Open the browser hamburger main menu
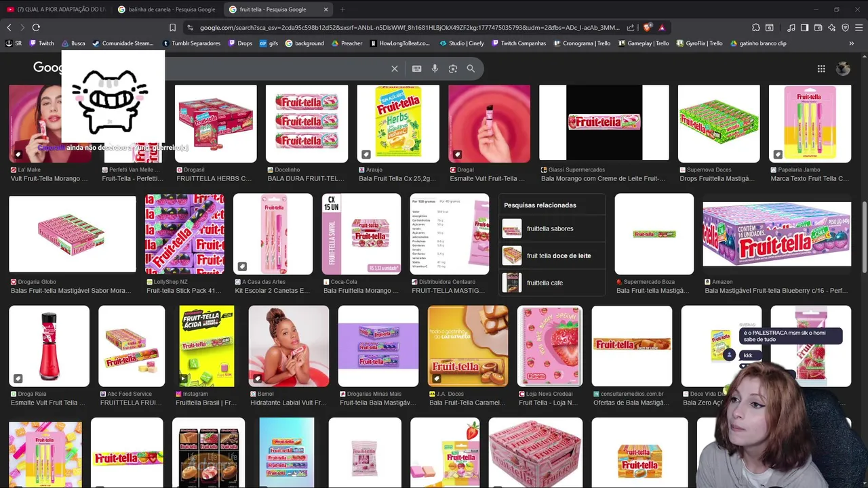 tap(859, 28)
